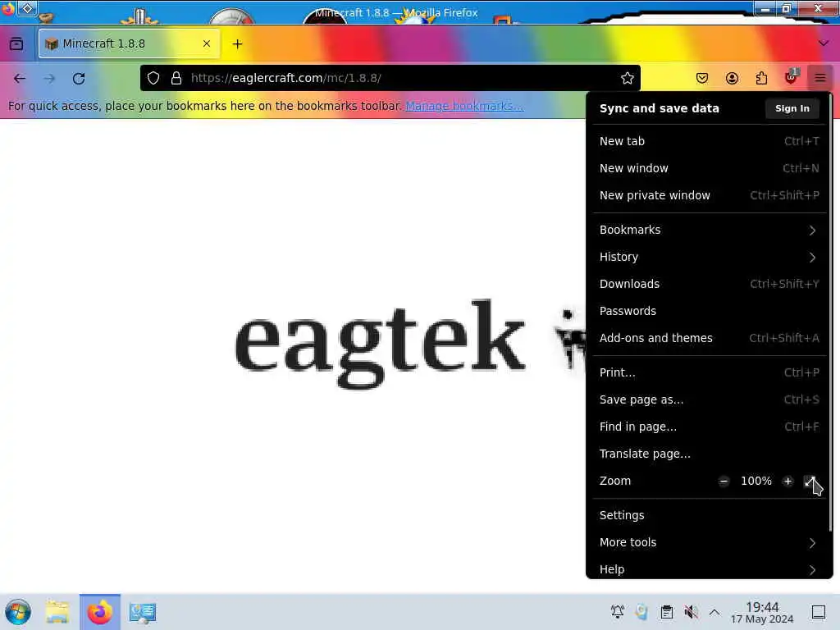
Task: Save page to Pocket
Action: (x=702, y=78)
